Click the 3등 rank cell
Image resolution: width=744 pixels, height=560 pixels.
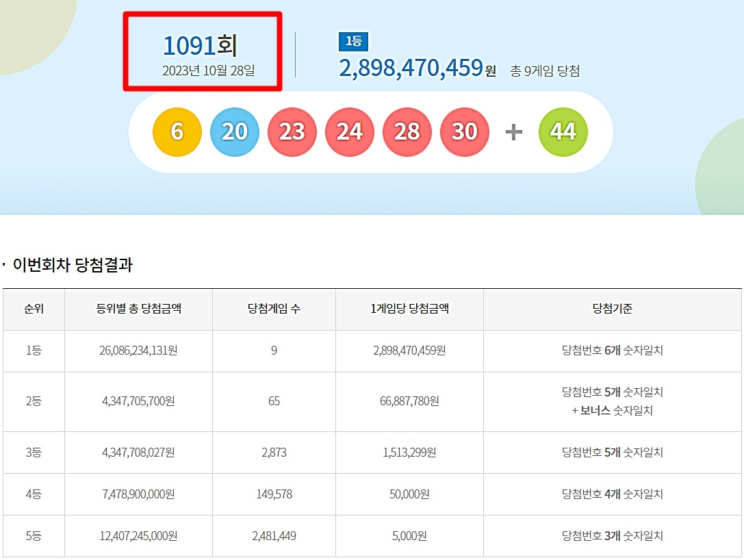point(34,453)
